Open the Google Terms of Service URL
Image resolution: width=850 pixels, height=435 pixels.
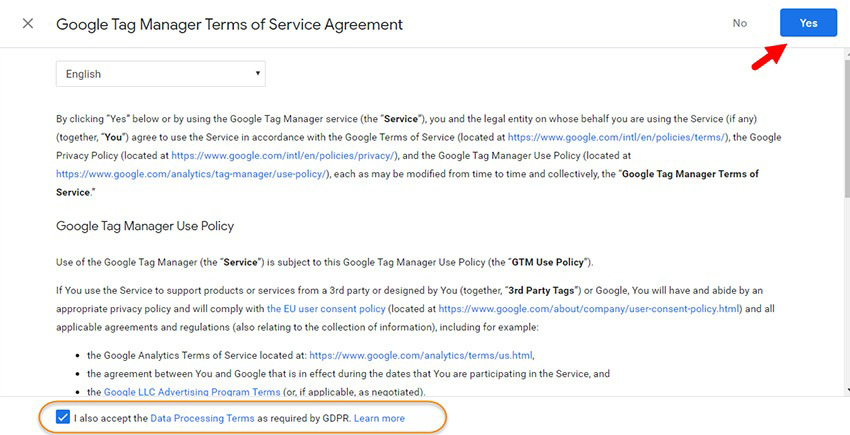(617, 137)
